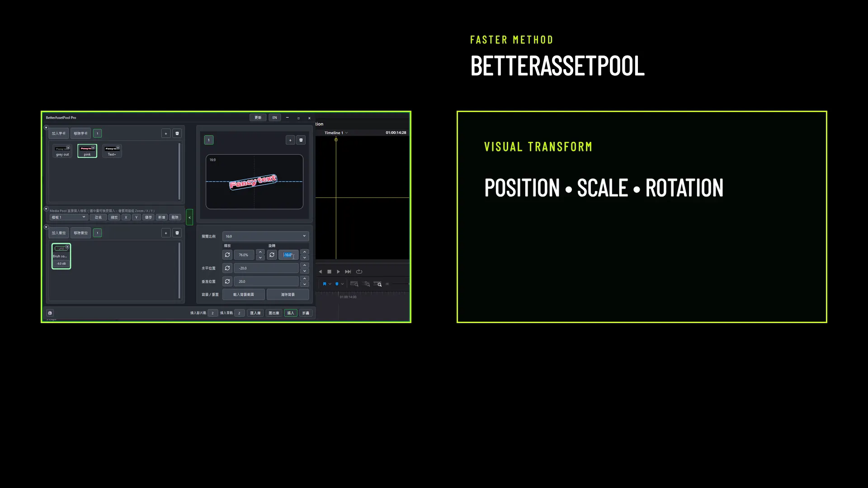The height and width of the screenshot is (488, 868).
Task: Select text card page 1
Action: 97,133
